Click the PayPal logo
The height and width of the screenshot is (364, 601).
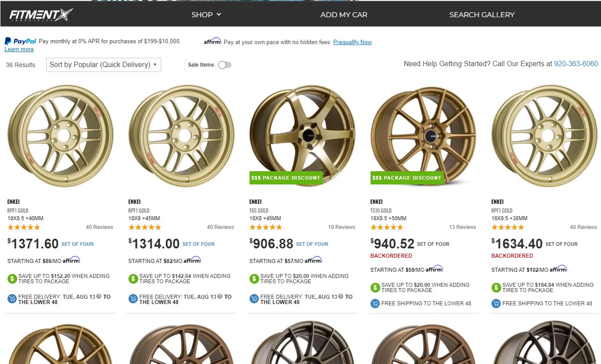(x=20, y=41)
